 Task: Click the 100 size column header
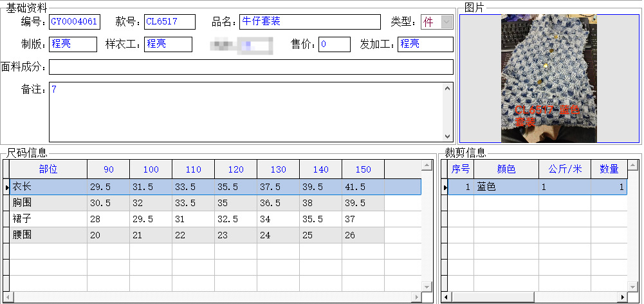point(151,169)
